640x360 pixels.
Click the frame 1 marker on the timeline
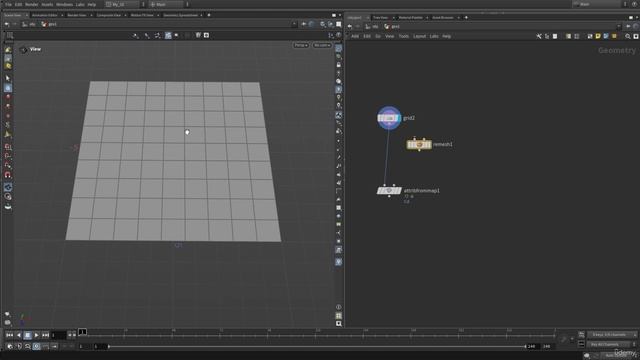82,332
